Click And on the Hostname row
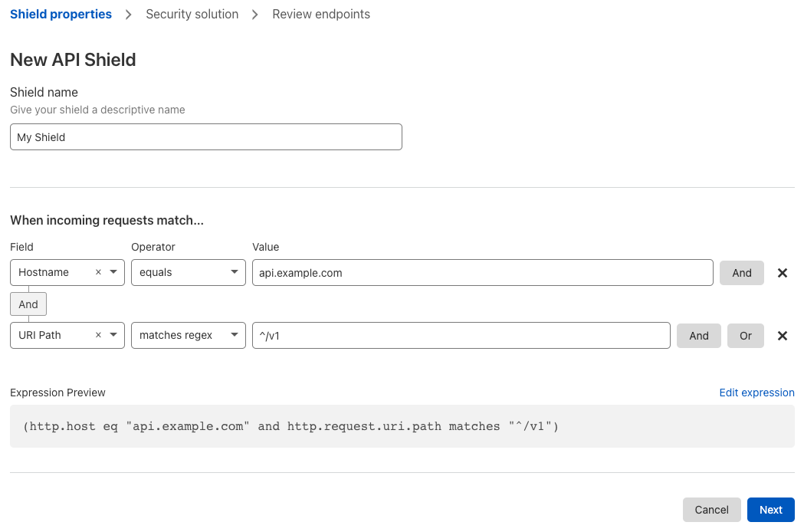Image resolution: width=804 pixels, height=532 pixels. pyautogui.click(x=741, y=272)
